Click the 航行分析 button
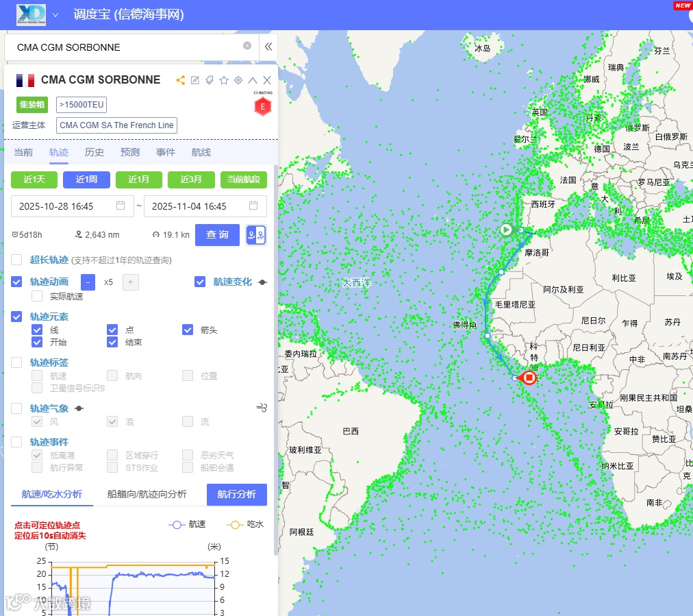 (x=237, y=495)
